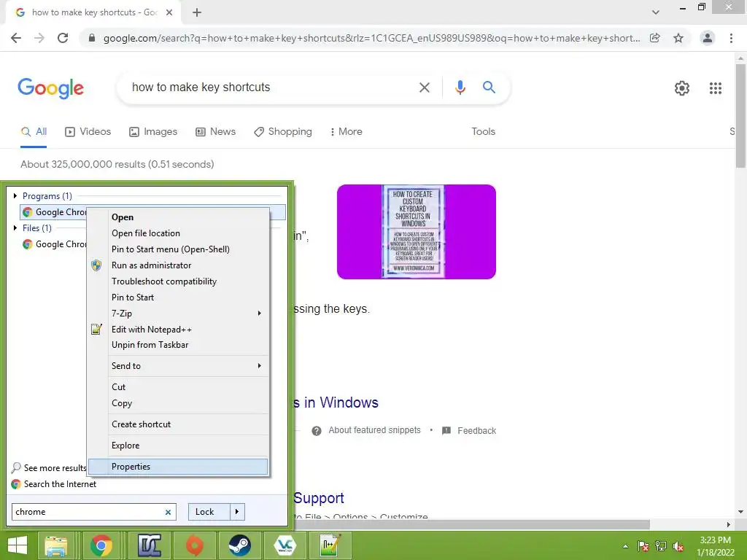747x560 pixels.
Task: Select the All search tab
Action: pos(34,131)
